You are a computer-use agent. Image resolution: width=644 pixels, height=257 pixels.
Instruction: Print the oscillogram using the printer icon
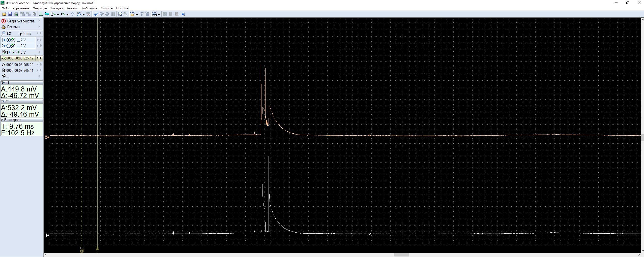[x=16, y=14]
